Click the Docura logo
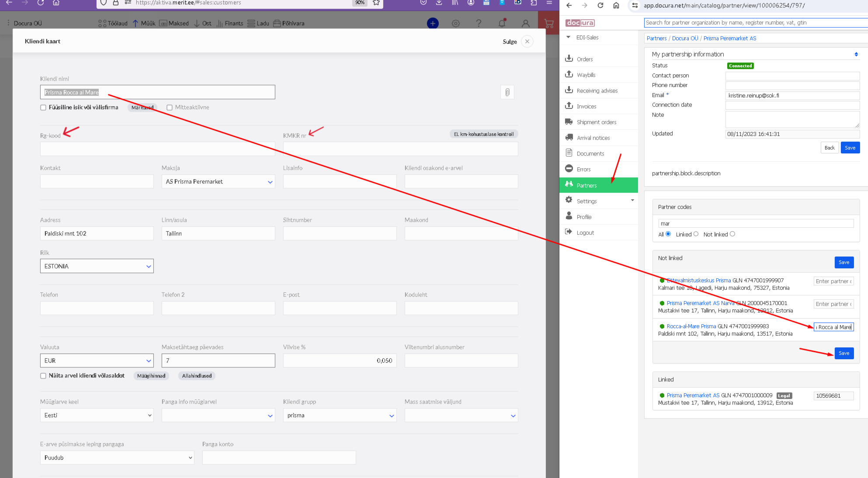This screenshot has width=868, height=478. pos(580,23)
